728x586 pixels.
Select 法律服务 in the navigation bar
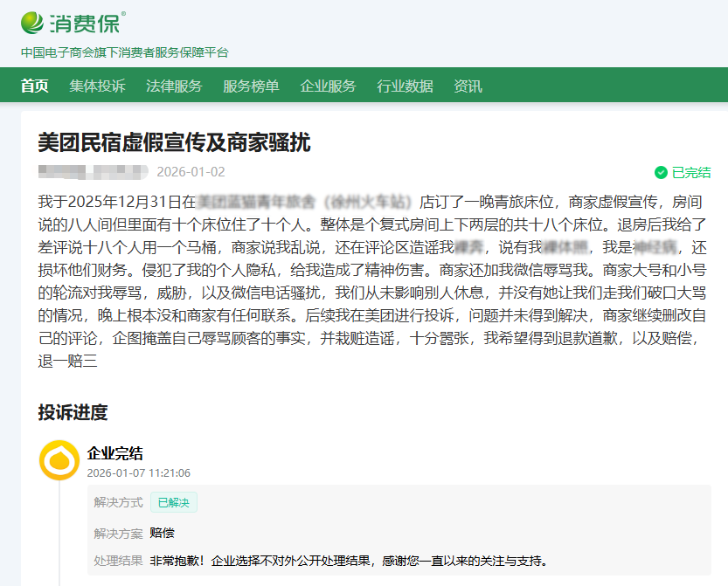(x=174, y=86)
